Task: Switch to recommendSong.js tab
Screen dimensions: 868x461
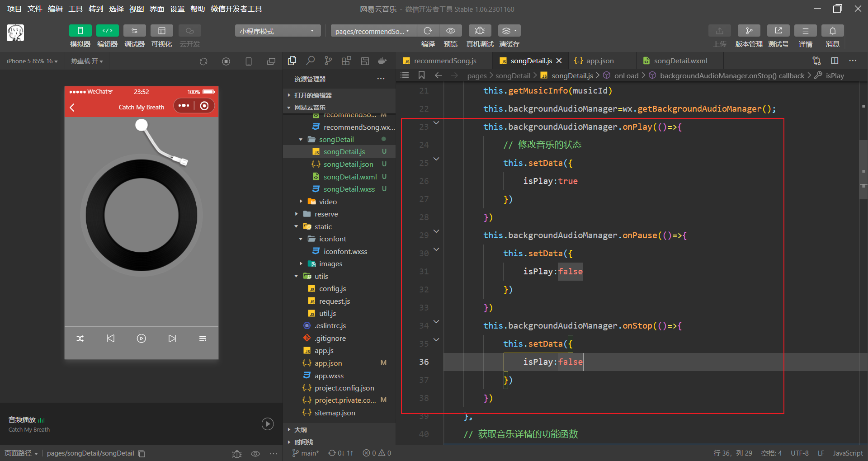Action: pyautogui.click(x=444, y=61)
